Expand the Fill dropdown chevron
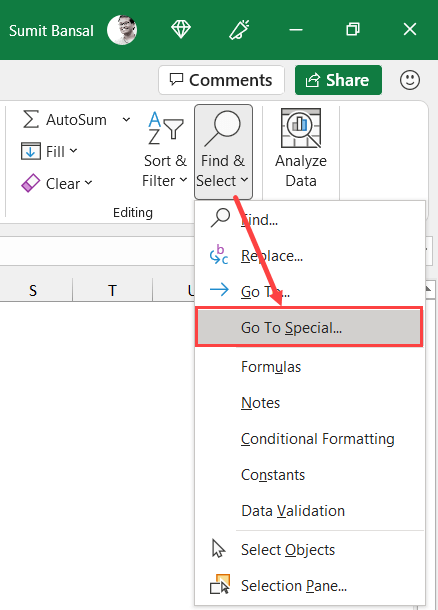Image resolution: width=438 pixels, height=610 pixels. (x=74, y=151)
